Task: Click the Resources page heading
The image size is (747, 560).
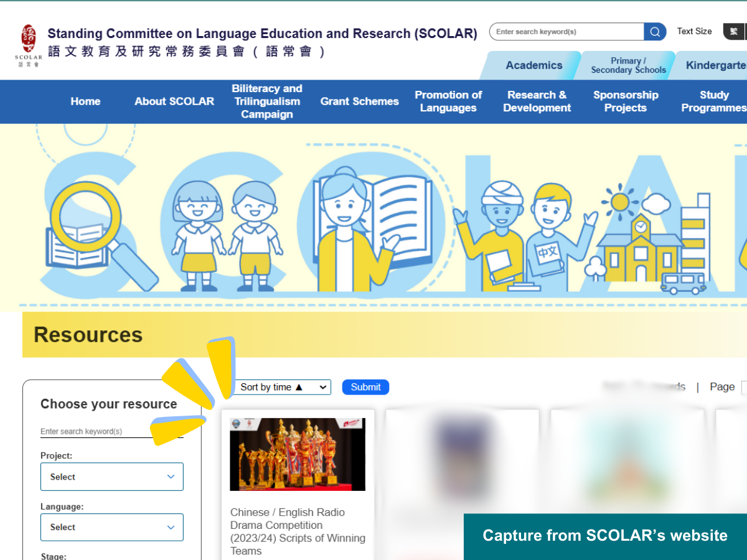Action: 88,335
